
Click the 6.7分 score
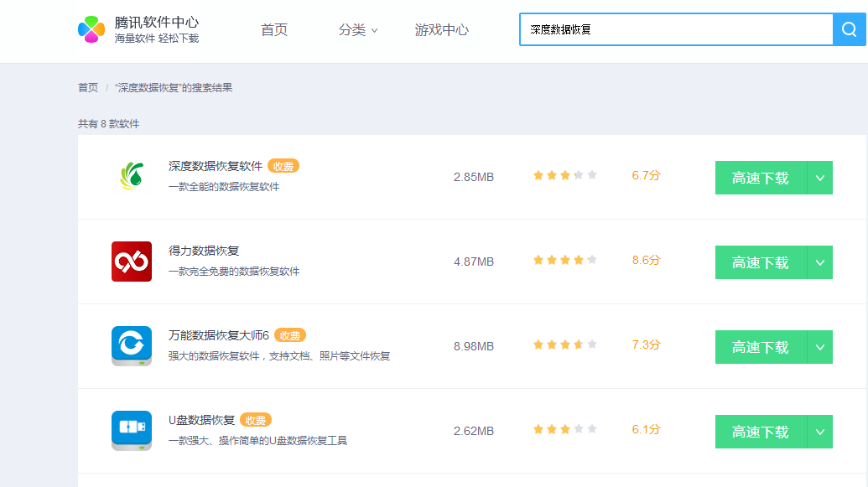646,175
